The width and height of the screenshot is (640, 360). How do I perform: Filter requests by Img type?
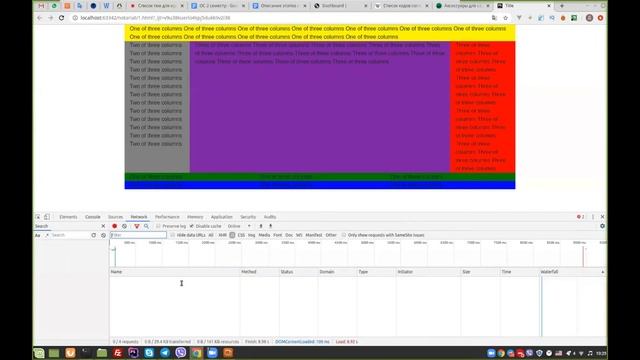pyautogui.click(x=251, y=235)
